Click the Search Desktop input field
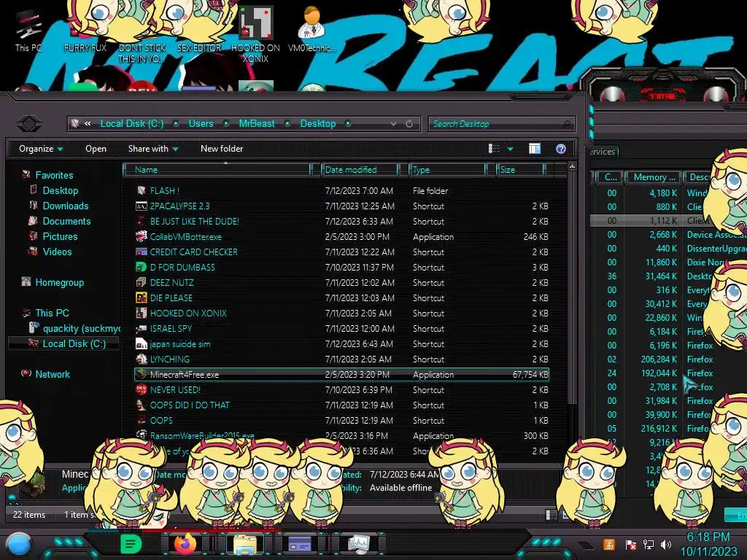Screen dimensions: 747x560 point(502,124)
